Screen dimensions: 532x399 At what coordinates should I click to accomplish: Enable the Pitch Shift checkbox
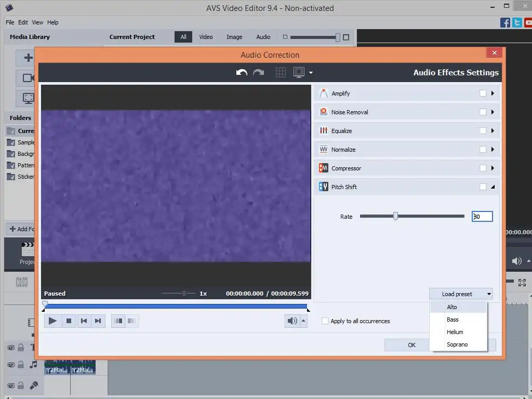coord(483,187)
